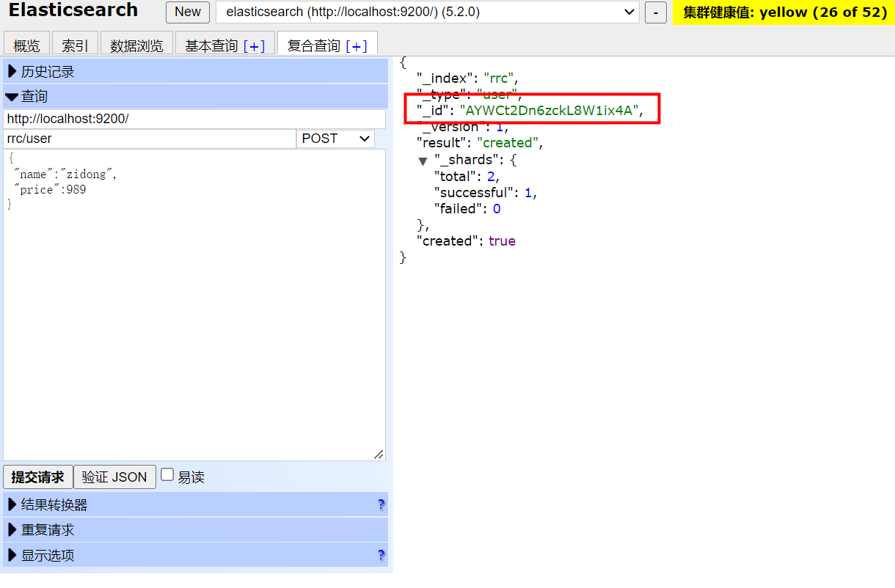
Task: Select the 复合查询 tab
Action: [314, 45]
